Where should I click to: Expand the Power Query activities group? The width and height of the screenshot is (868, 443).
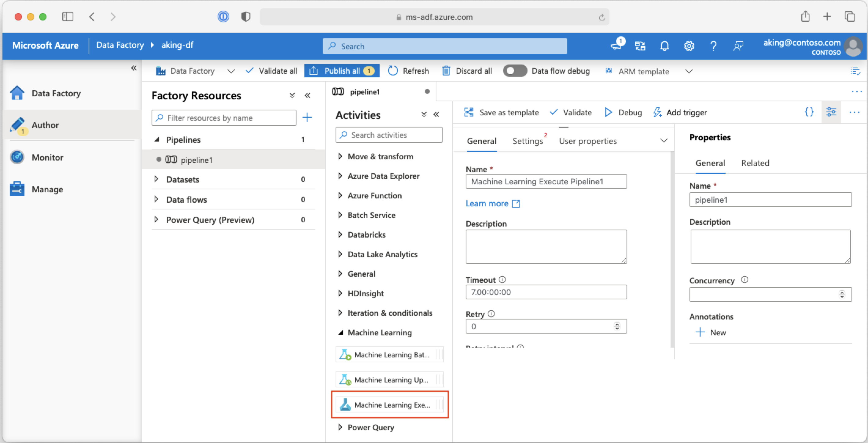[340, 428]
